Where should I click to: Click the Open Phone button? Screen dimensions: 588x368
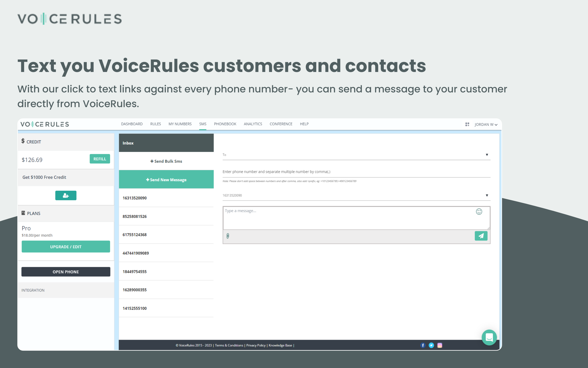(x=66, y=272)
